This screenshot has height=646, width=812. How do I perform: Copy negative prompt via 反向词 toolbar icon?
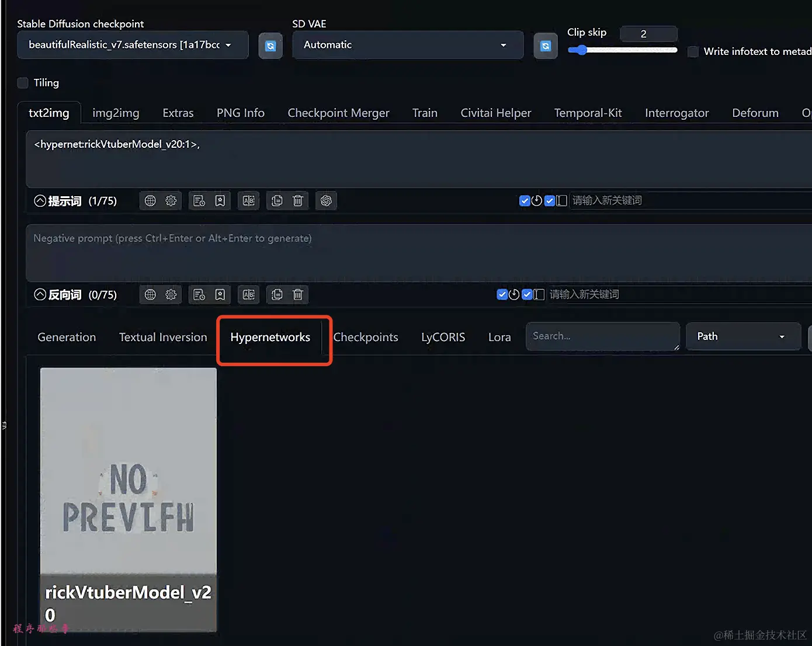[277, 294]
